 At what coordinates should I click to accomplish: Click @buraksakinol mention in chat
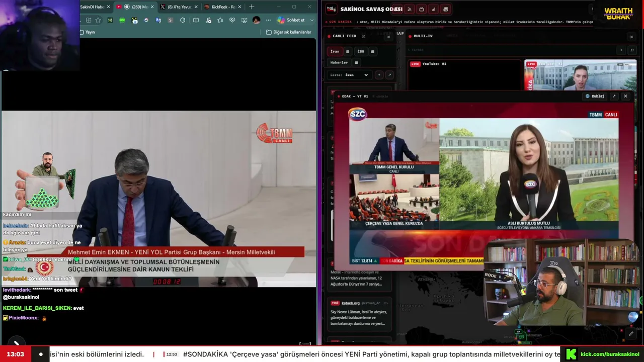coord(21,297)
